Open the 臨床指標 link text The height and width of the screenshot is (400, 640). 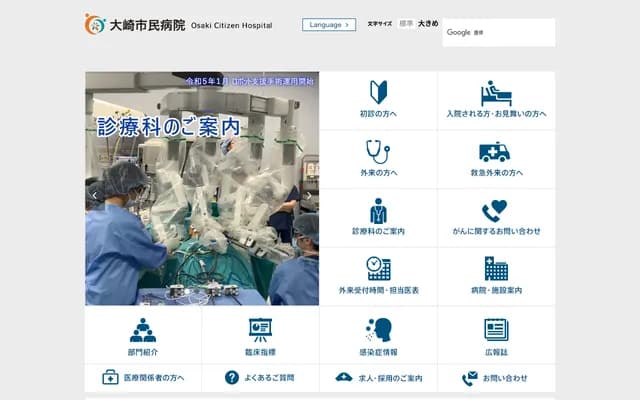pos(260,352)
